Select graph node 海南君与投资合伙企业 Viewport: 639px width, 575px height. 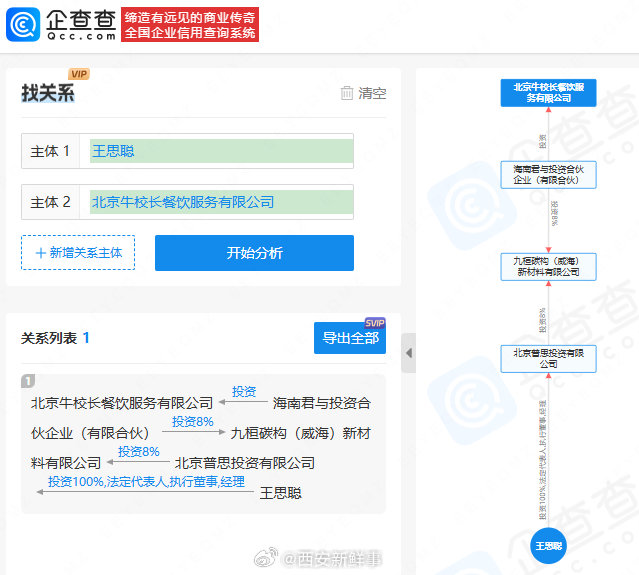(x=548, y=174)
